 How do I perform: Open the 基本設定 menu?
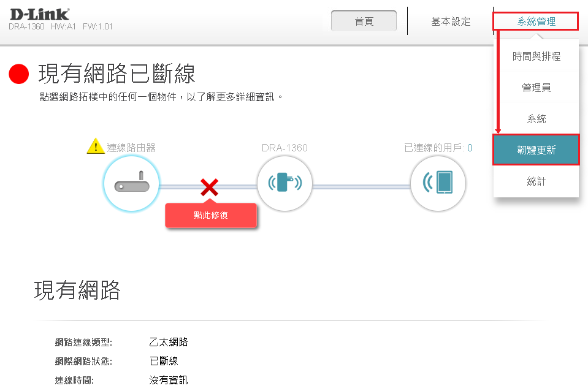451,21
